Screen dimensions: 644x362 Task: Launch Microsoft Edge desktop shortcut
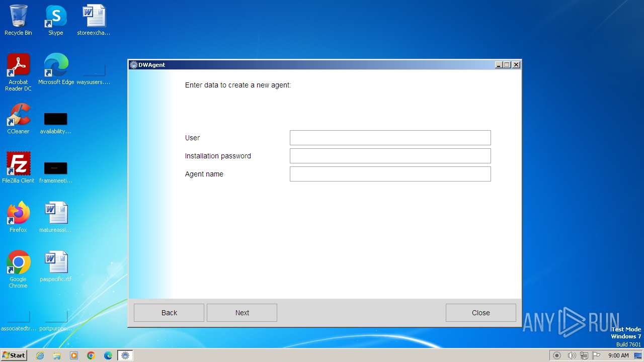pyautogui.click(x=56, y=69)
